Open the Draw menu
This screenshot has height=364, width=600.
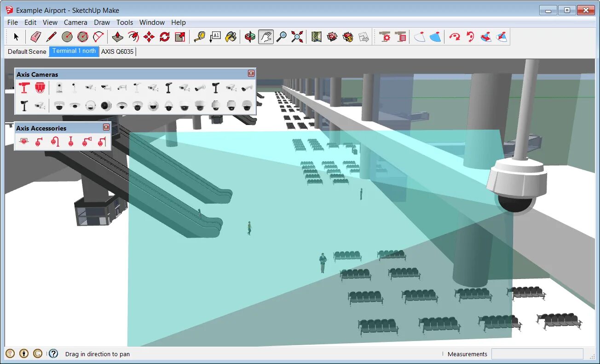click(102, 22)
